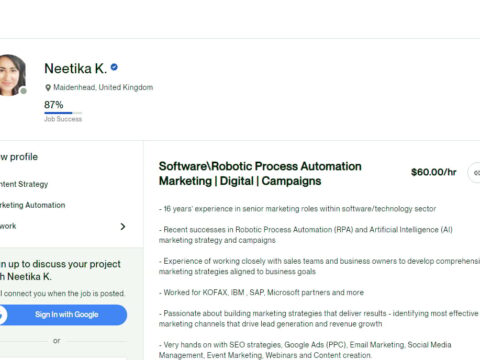This screenshot has width=480, height=360.
Task: Select the All work profile item
Action: (x=63, y=226)
